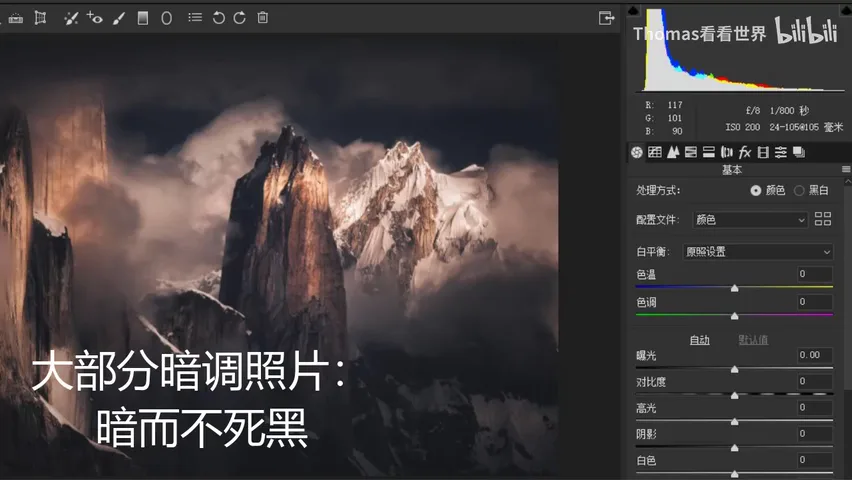Open the 白平衡 white balance dropdown
The height and width of the screenshot is (480, 852).
tap(758, 252)
